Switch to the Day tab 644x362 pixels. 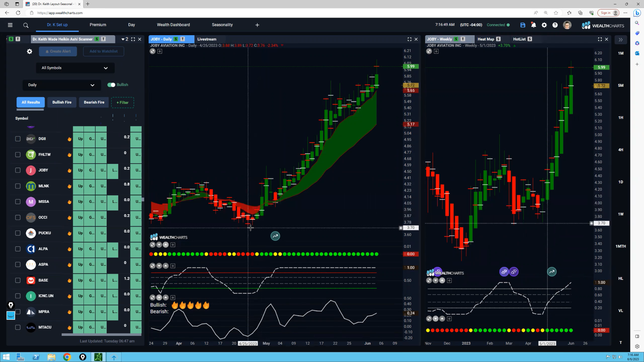[x=131, y=25]
